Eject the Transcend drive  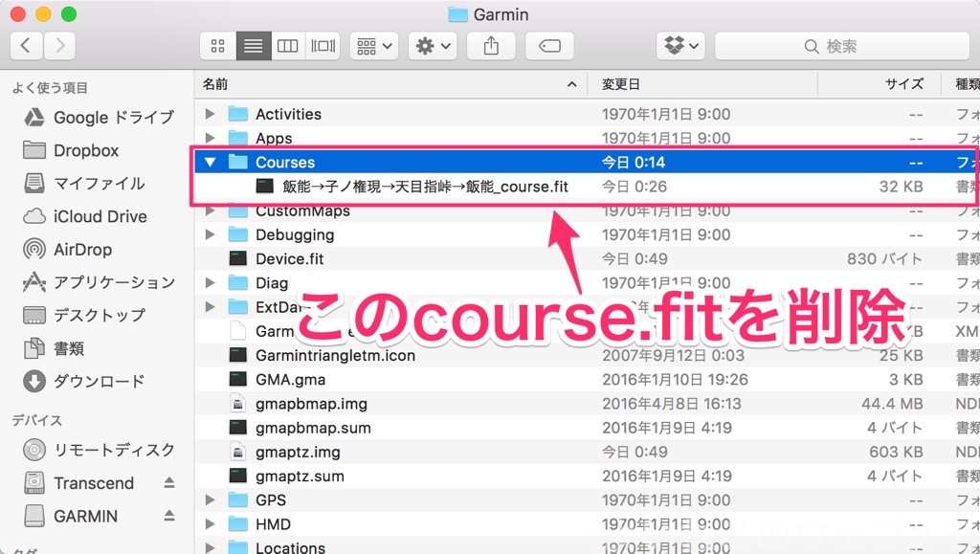click(x=169, y=483)
